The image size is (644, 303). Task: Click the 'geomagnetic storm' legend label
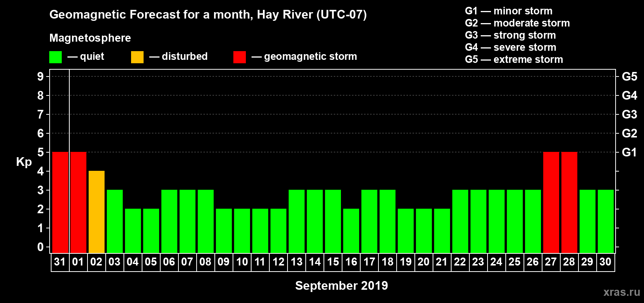311,56
